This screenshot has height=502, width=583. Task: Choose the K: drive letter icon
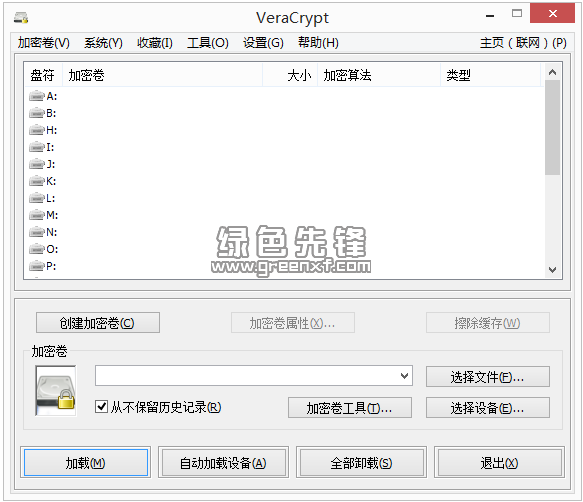tap(37, 181)
